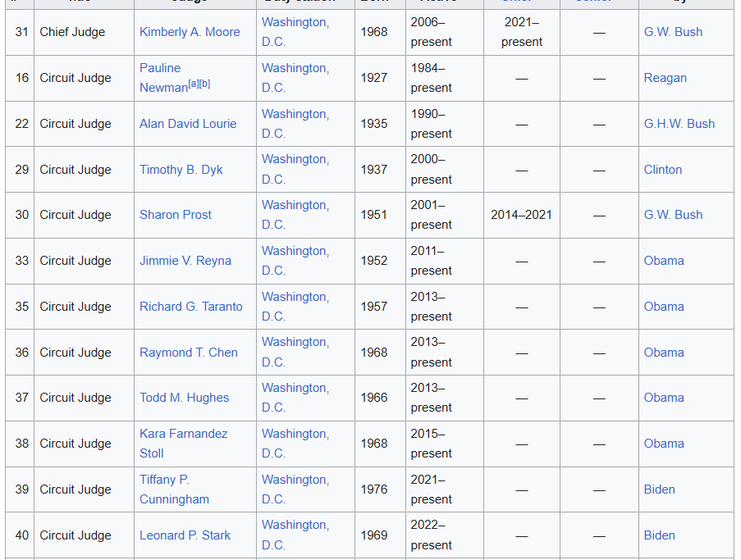Screen dimensions: 741x560
Task: Select seat number "31" in Moore's row
Action: pos(21,32)
